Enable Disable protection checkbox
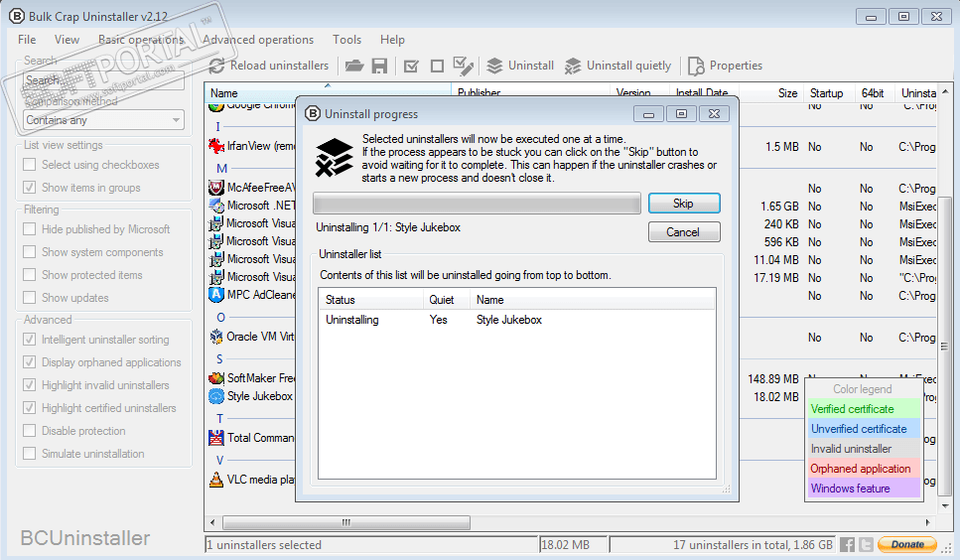This screenshot has width=960, height=560. click(29, 431)
